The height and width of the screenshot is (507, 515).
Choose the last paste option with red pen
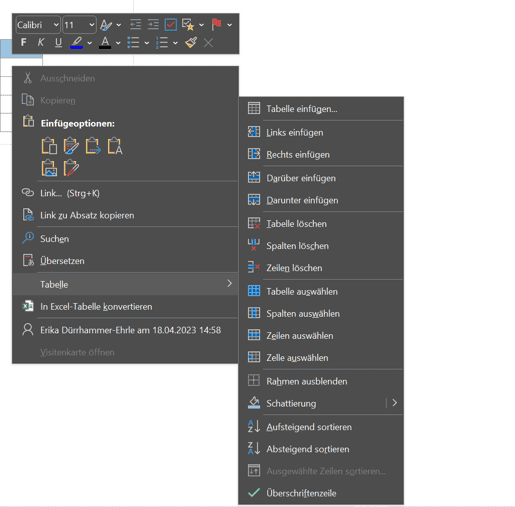71,168
